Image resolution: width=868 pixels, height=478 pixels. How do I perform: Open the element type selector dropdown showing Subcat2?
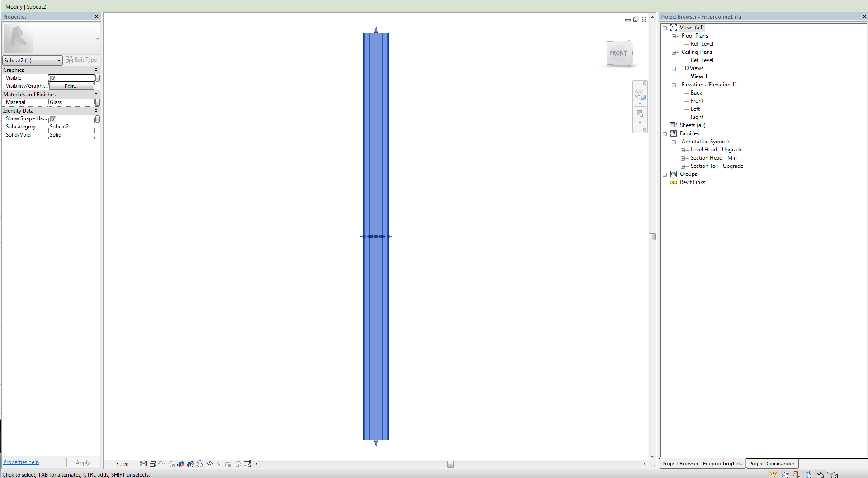[59, 60]
